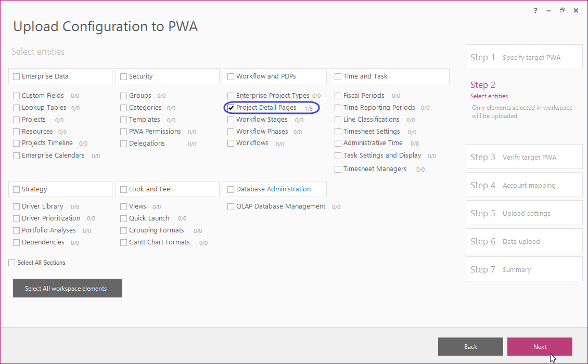
Task: Check the Time Reporting Periods checkbox
Action: point(338,108)
